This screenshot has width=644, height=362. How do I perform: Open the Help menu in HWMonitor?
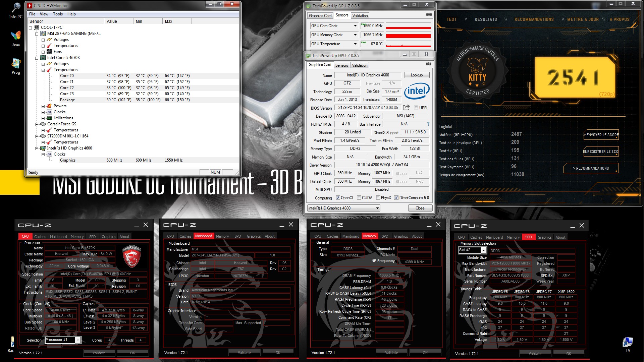click(71, 14)
